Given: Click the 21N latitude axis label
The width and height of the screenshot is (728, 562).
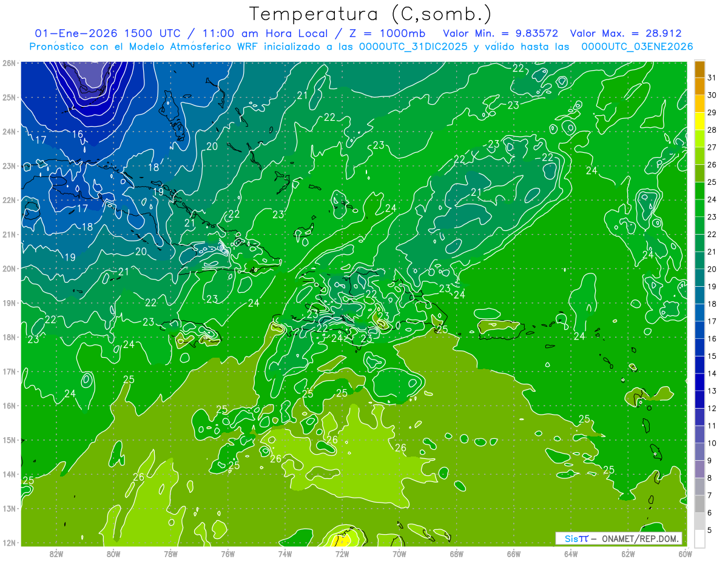Looking at the screenshot, I should point(9,235).
